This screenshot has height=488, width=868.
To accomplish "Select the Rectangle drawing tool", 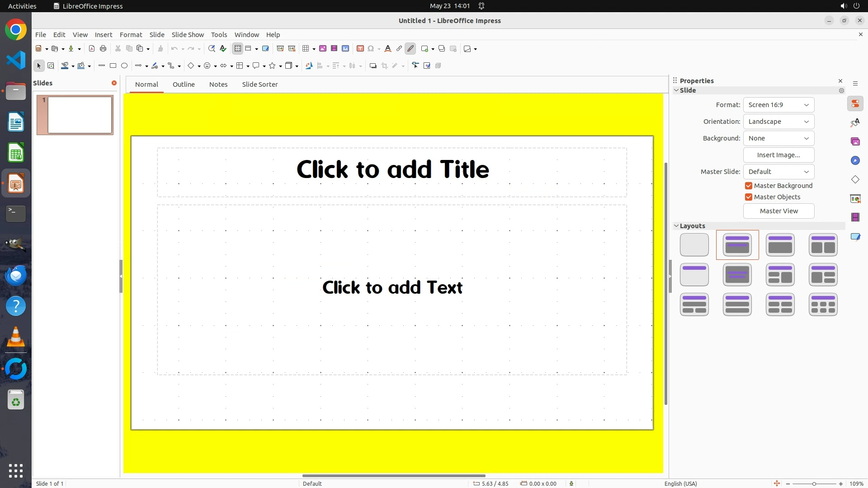I will (x=113, y=66).
